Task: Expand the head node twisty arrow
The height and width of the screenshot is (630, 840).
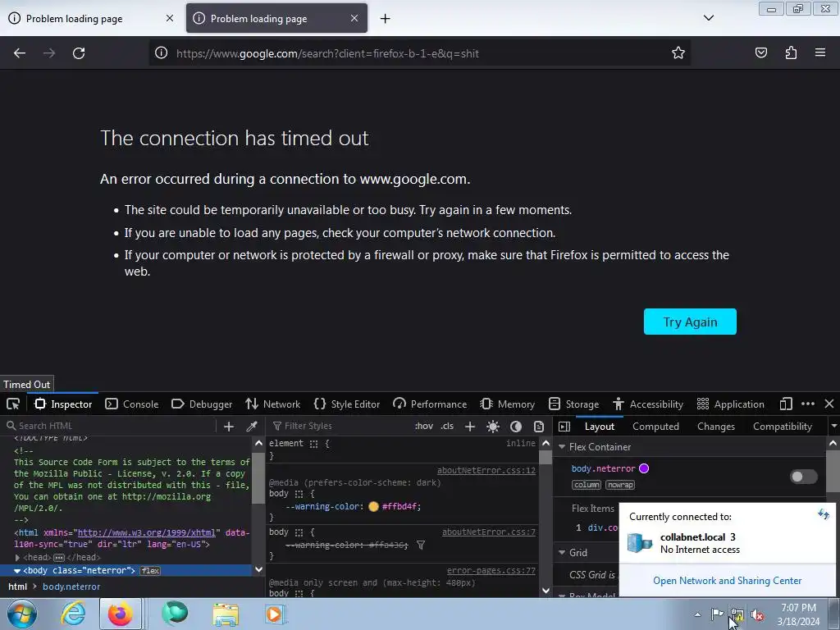Action: pyautogui.click(x=18, y=558)
